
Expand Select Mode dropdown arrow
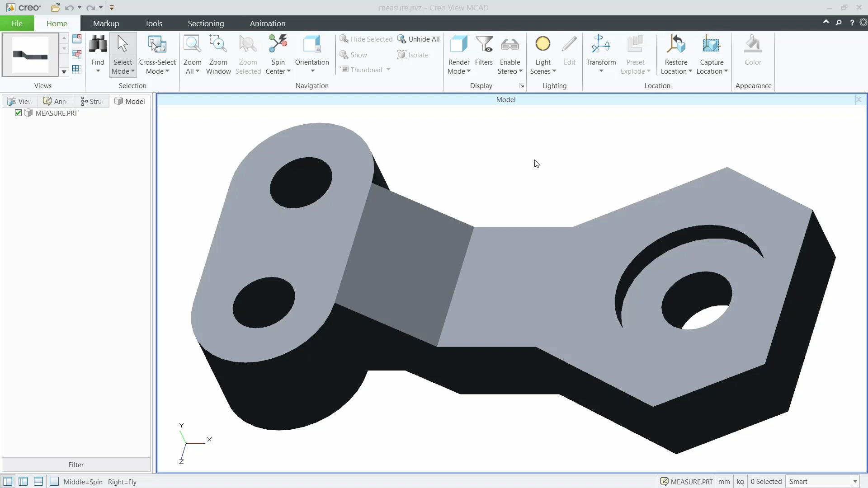coord(132,71)
